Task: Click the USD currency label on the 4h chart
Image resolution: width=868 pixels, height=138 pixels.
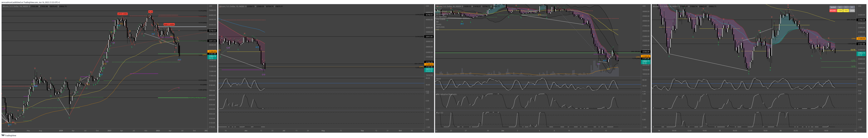Action: [644, 6]
